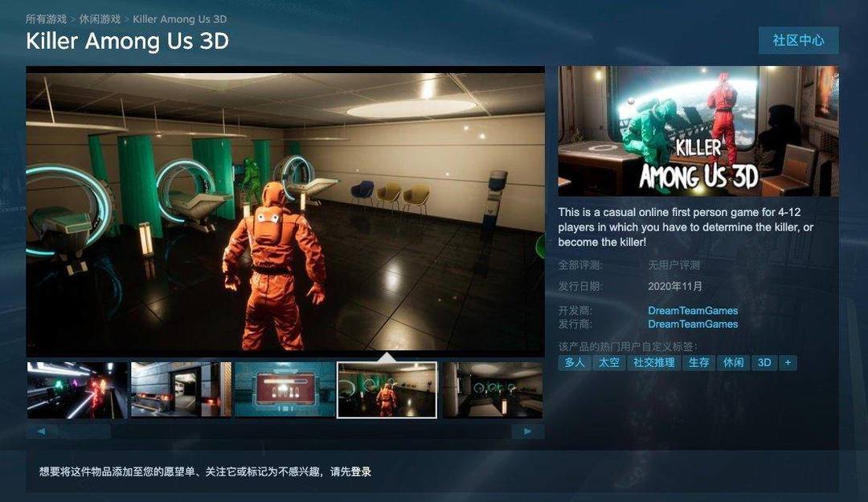Select the 太空 tag
Screen dimensions: 868x502
609,363
